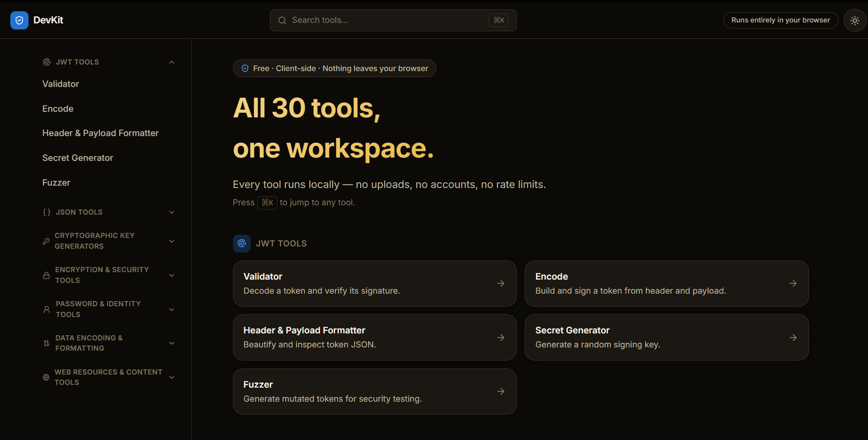868x440 pixels.
Task: Click the "one workspace." headline text
Action: 333,149
